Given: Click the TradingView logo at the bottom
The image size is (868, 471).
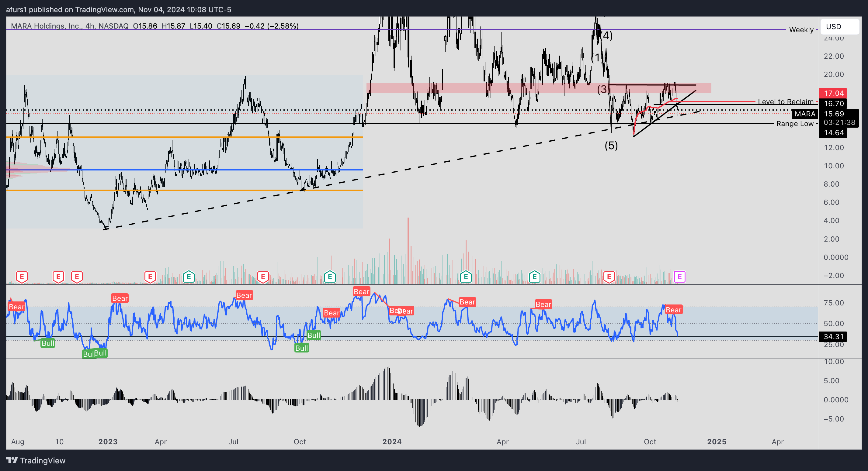Looking at the screenshot, I should point(36,460).
